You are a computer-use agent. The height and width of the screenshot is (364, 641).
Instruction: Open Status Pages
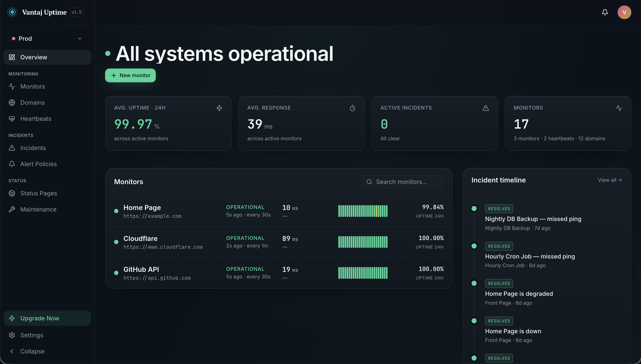pos(47,193)
